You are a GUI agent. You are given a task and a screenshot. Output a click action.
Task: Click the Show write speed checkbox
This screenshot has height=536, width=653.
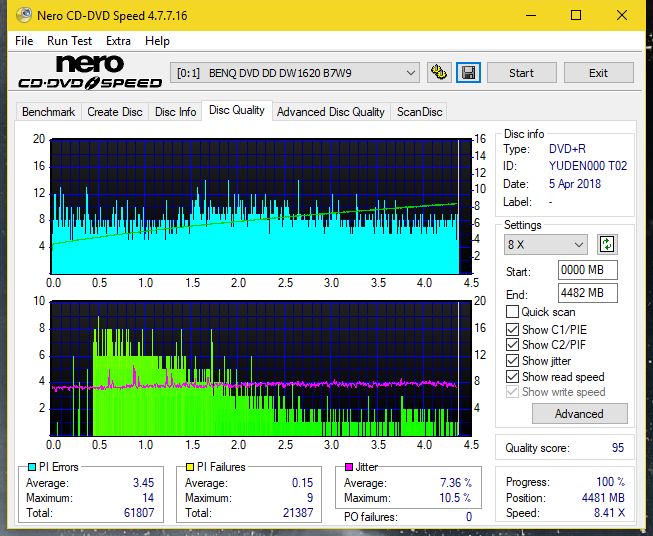[x=512, y=392]
